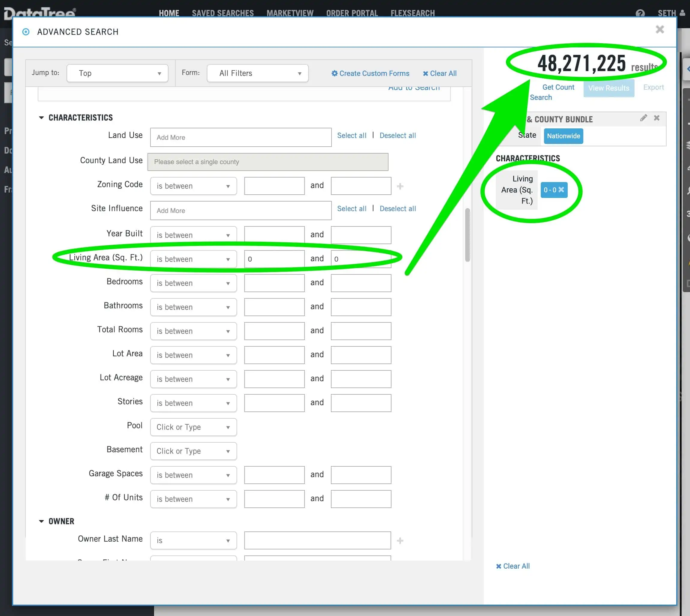Click the help question mark icon
Image resolution: width=690 pixels, height=616 pixels.
(640, 13)
